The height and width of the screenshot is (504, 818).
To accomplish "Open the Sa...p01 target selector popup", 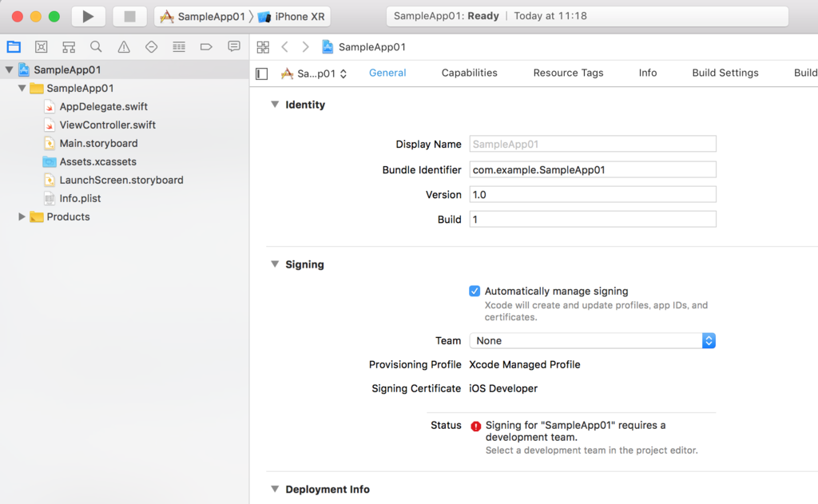I will [314, 73].
